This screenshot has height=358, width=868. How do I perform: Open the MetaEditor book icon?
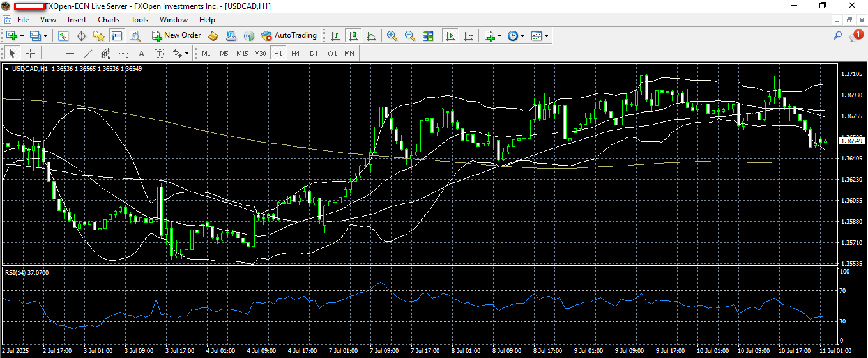click(213, 36)
